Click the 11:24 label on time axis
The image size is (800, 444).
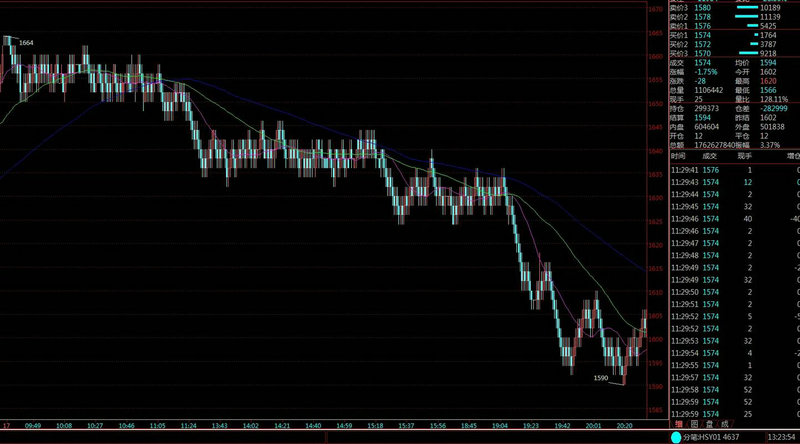[x=188, y=425]
